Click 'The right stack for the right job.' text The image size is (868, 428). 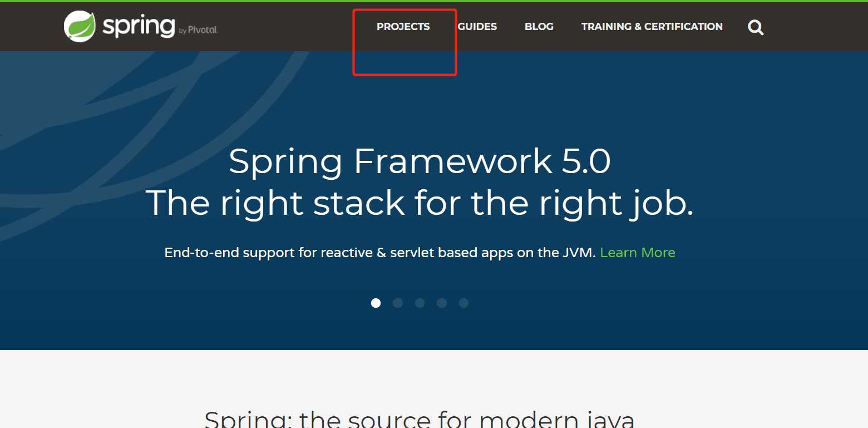tap(420, 203)
